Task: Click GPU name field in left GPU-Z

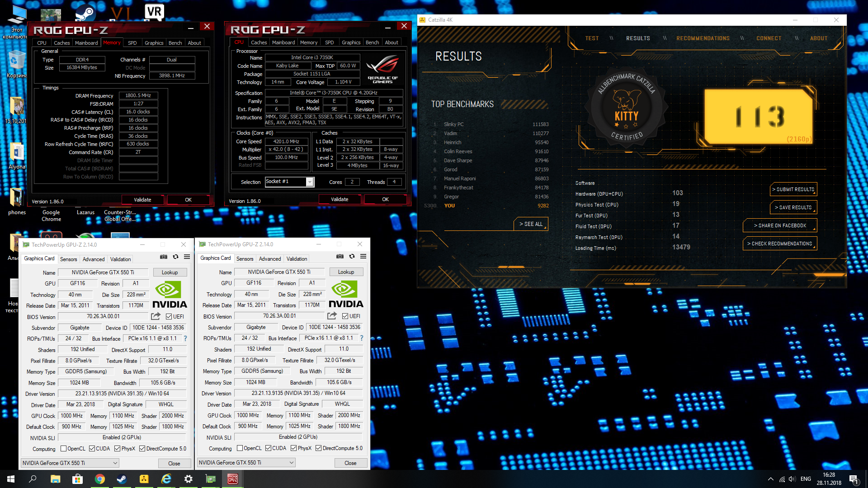Action: click(x=103, y=272)
